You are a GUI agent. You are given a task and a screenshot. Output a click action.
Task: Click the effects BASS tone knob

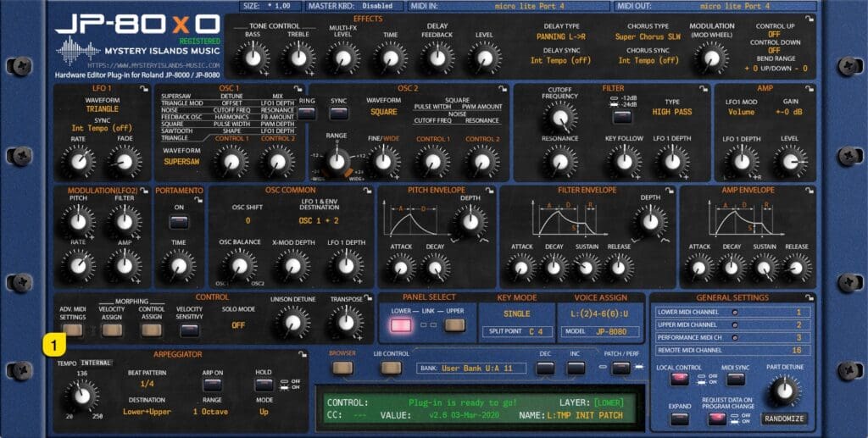tap(253, 58)
